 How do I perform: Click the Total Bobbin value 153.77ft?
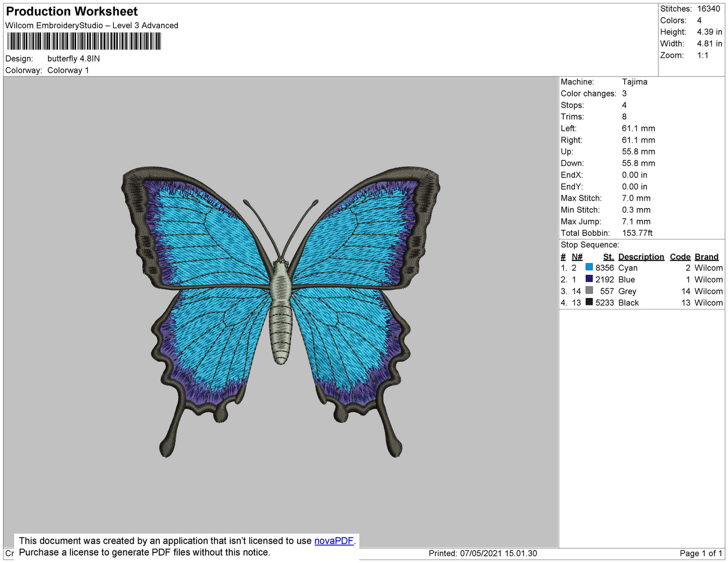[637, 233]
